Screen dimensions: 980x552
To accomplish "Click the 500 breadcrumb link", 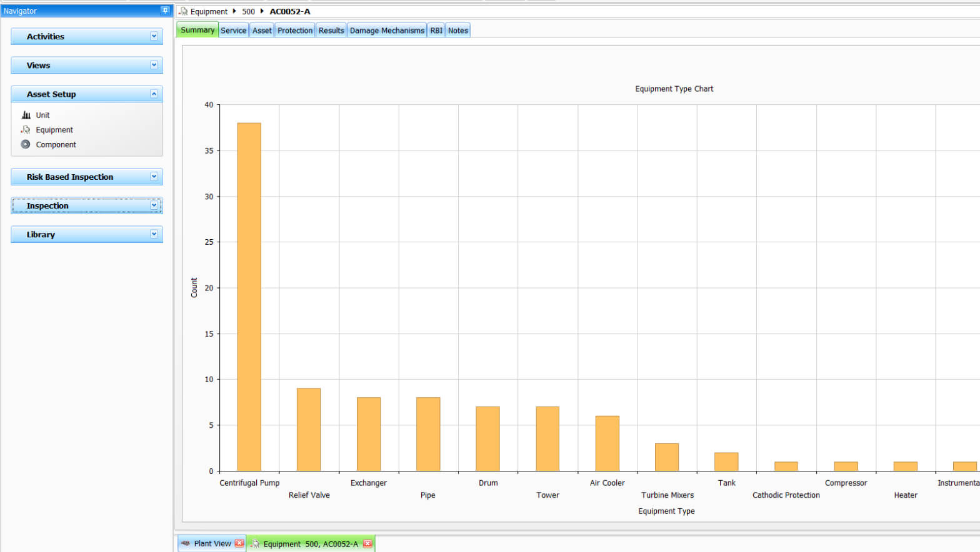I will click(x=248, y=11).
